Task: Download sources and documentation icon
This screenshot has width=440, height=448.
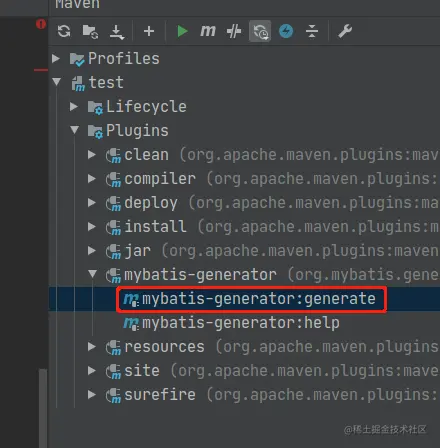Action: point(117,32)
